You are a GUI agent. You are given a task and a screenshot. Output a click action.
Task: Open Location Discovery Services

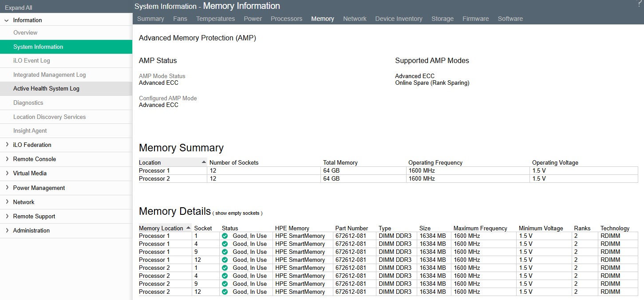click(x=50, y=117)
